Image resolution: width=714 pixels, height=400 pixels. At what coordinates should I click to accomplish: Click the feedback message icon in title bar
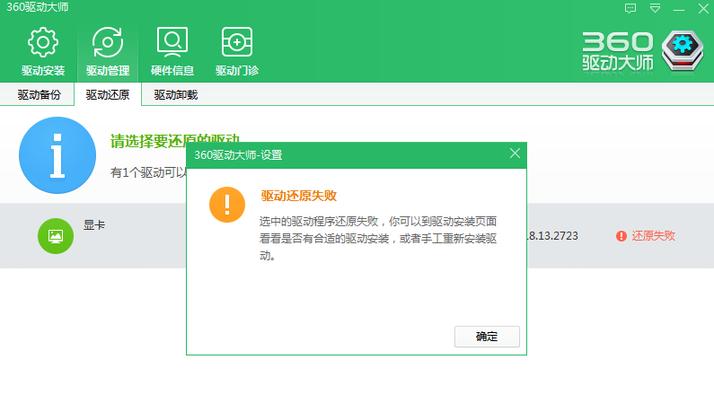click(630, 8)
